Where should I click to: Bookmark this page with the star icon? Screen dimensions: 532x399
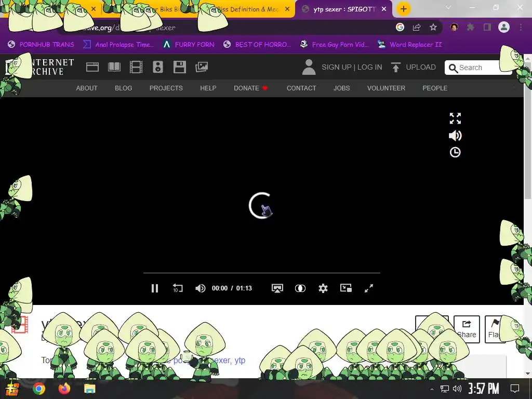[433, 28]
